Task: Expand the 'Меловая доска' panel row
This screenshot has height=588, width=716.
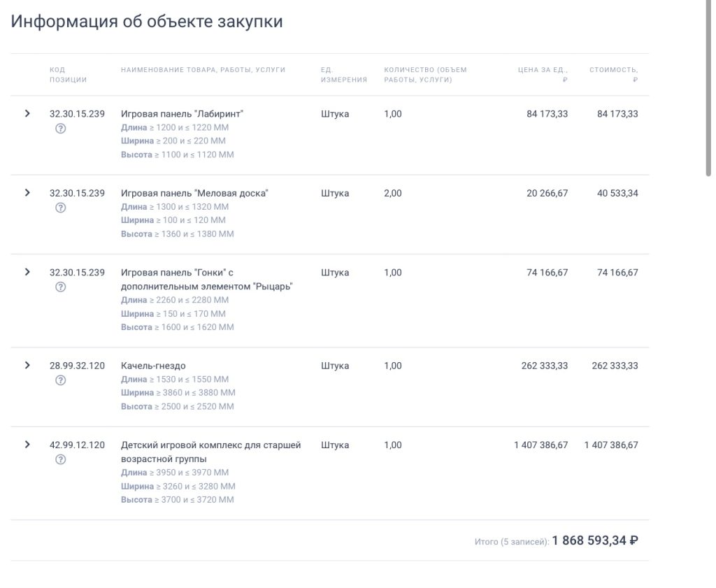Action: (x=27, y=193)
